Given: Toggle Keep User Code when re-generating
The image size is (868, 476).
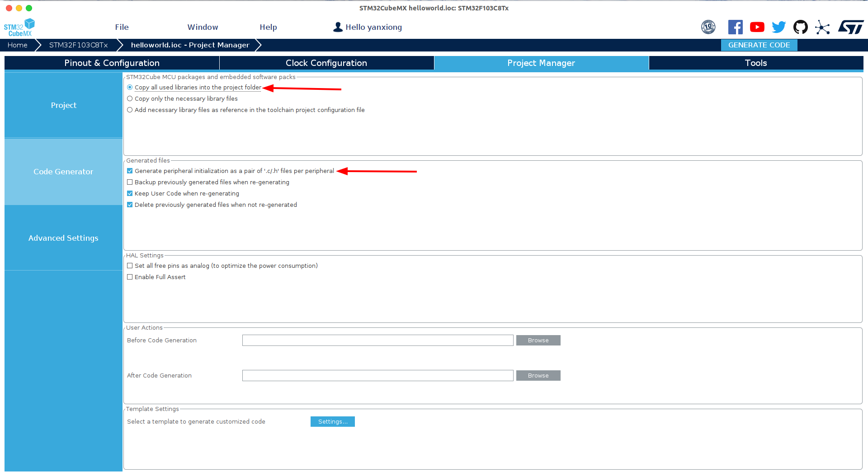Looking at the screenshot, I should click(130, 193).
